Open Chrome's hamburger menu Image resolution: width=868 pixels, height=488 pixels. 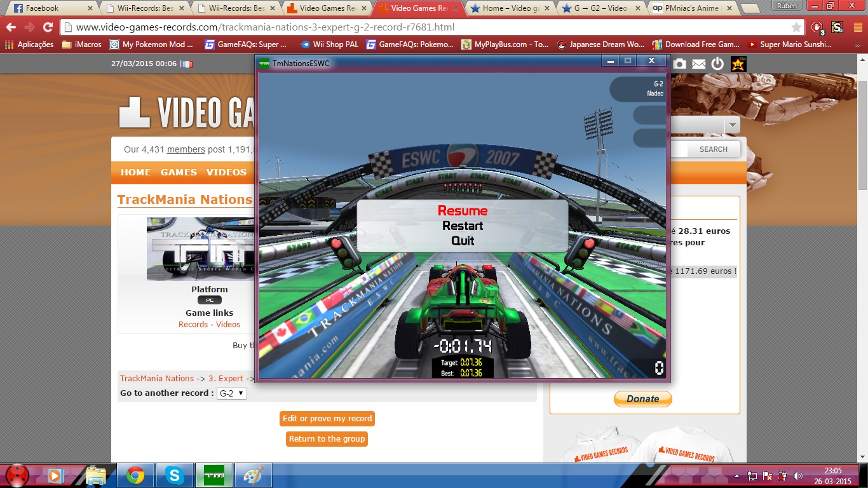[x=857, y=27]
